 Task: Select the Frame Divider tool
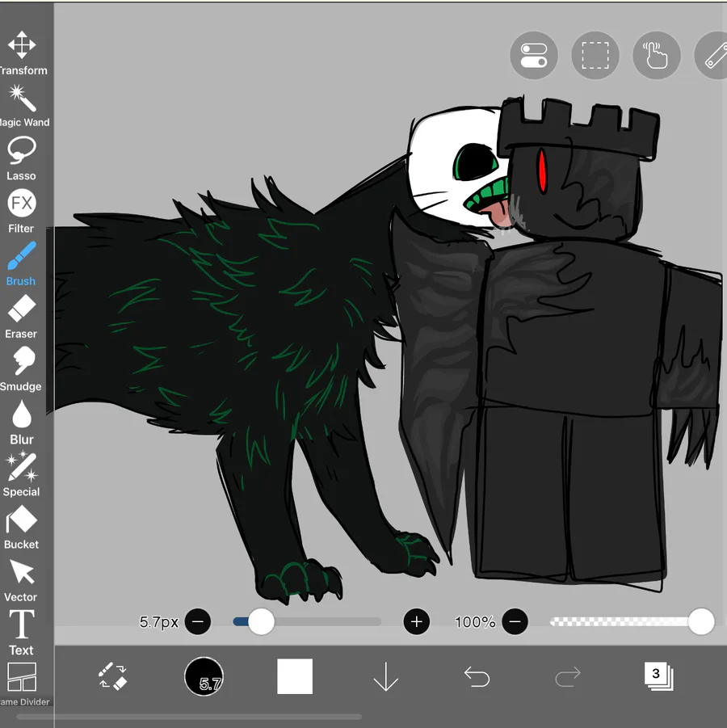[23, 684]
